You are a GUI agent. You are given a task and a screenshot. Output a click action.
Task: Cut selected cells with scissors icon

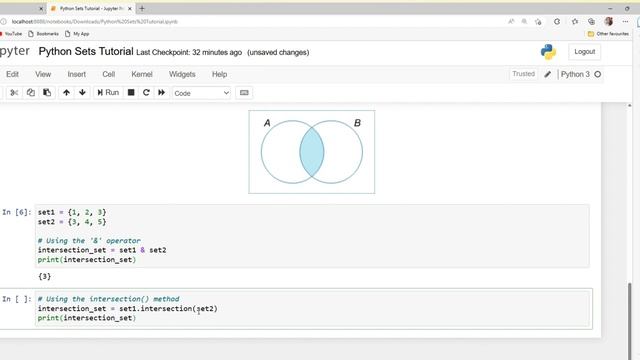click(14, 93)
